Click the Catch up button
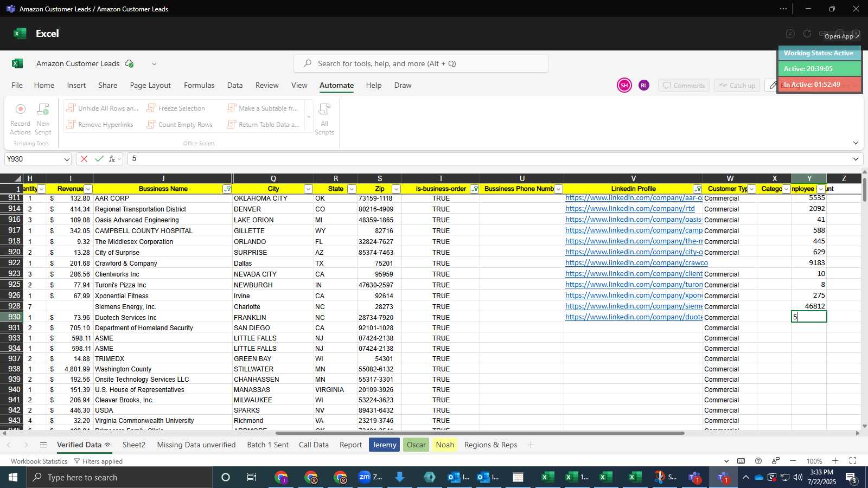This screenshot has height=488, width=868. pyautogui.click(x=737, y=86)
